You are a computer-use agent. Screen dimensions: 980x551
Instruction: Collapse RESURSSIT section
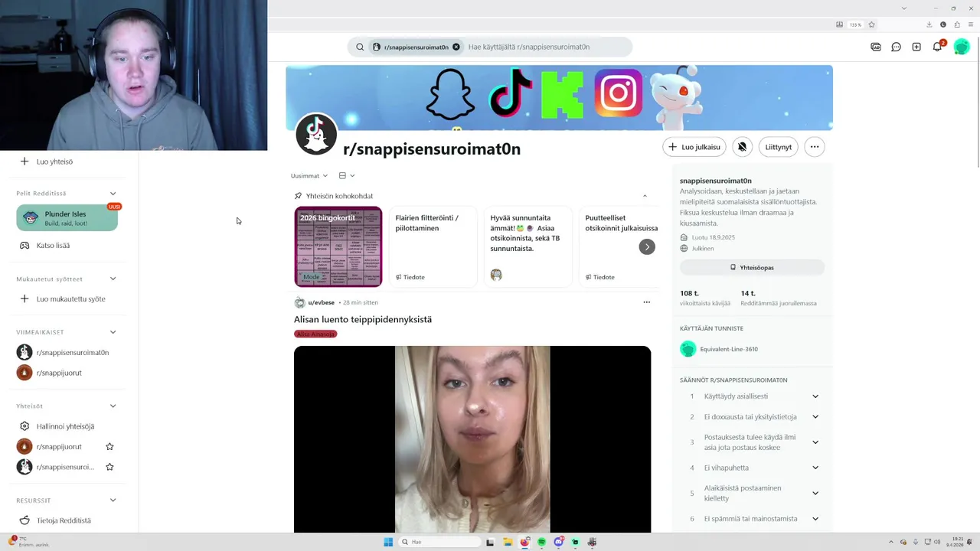point(113,500)
